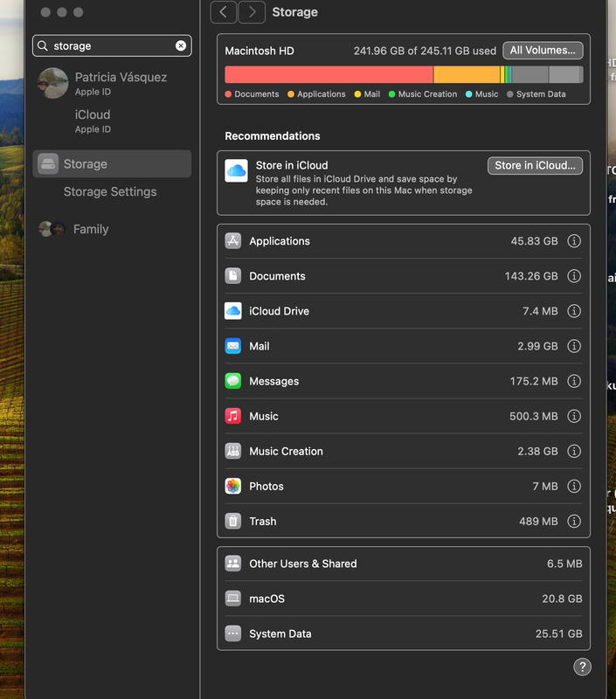
Task: Click the Other Users & Shared icon
Action: (233, 564)
